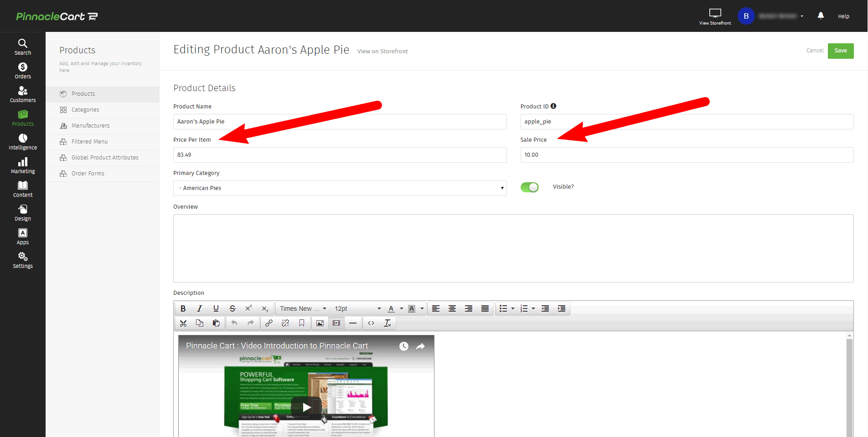This screenshot has height=437, width=868.
Task: Open the Search sidebar item
Action: click(x=22, y=47)
